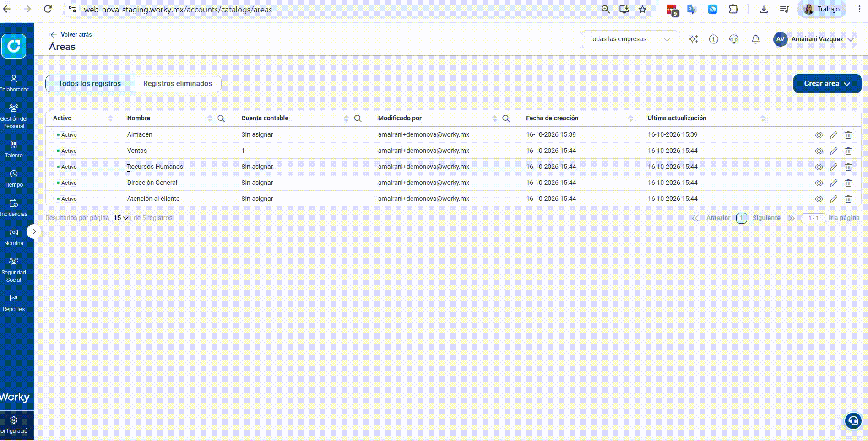
Task: Open the Incidencias sidebar module
Action: [14, 208]
